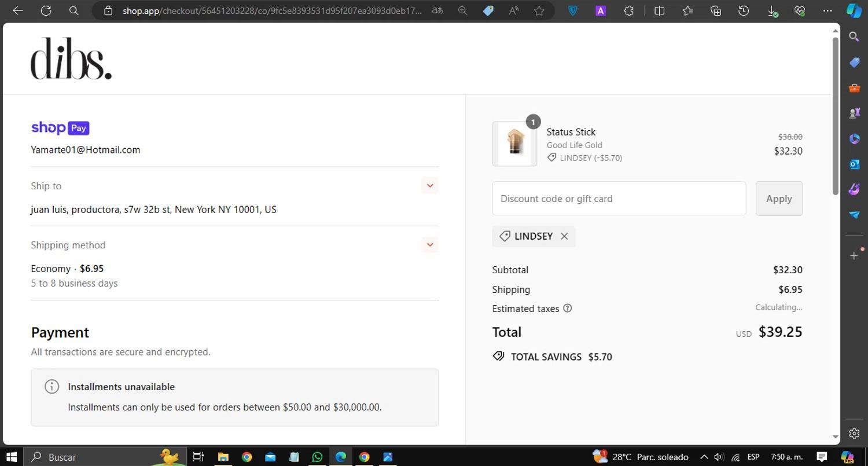Screen dimensions: 868x466
Task: Open the notification center icon
Action: pos(822,457)
